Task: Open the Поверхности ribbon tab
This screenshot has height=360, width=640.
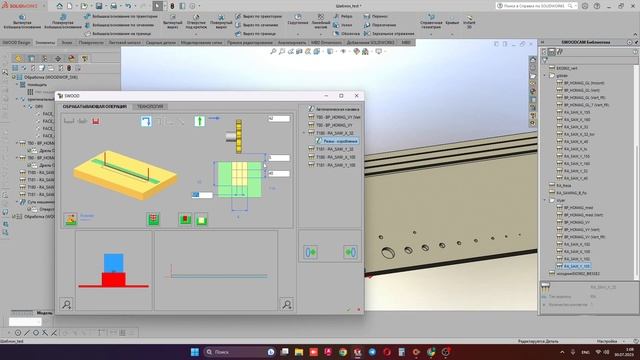Action: coord(91,42)
